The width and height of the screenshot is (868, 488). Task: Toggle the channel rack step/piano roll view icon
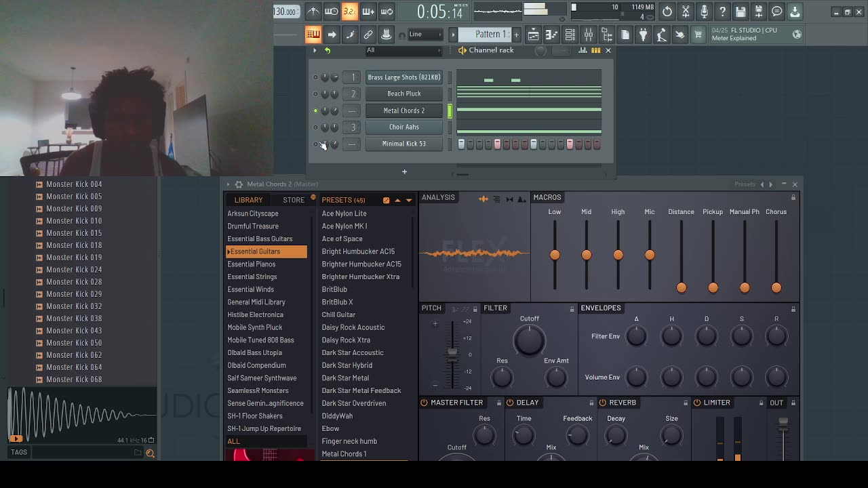[x=596, y=50]
